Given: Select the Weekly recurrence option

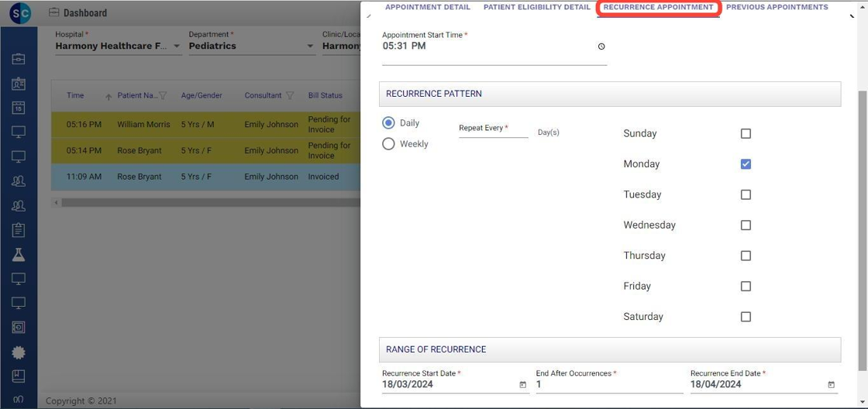Looking at the screenshot, I should (388, 144).
